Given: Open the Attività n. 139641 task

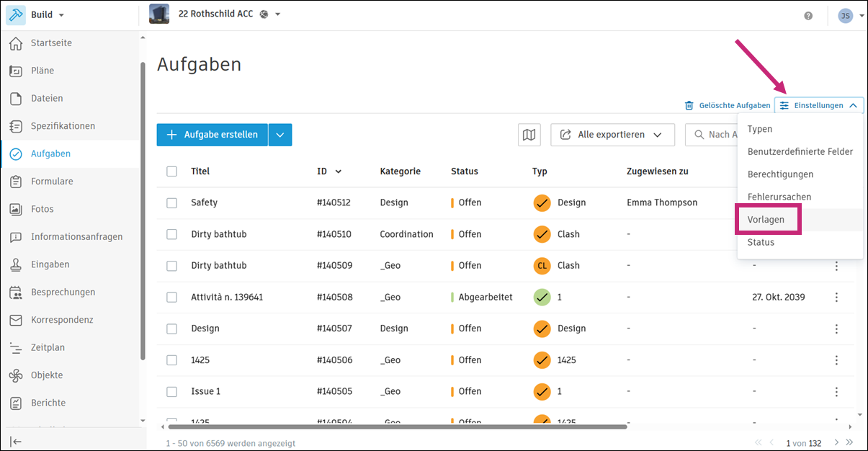Looking at the screenshot, I should 227,297.
